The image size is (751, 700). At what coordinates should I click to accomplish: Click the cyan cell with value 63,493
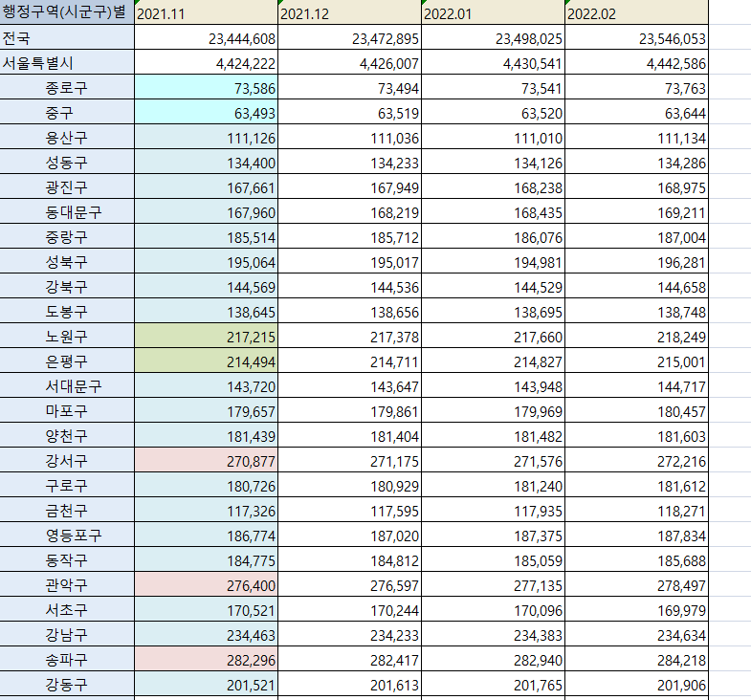206,112
